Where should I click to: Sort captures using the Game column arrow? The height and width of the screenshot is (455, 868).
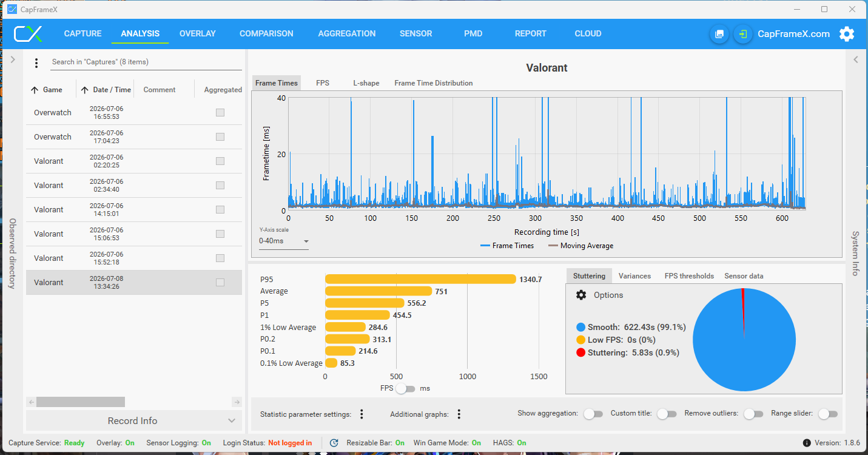point(35,90)
